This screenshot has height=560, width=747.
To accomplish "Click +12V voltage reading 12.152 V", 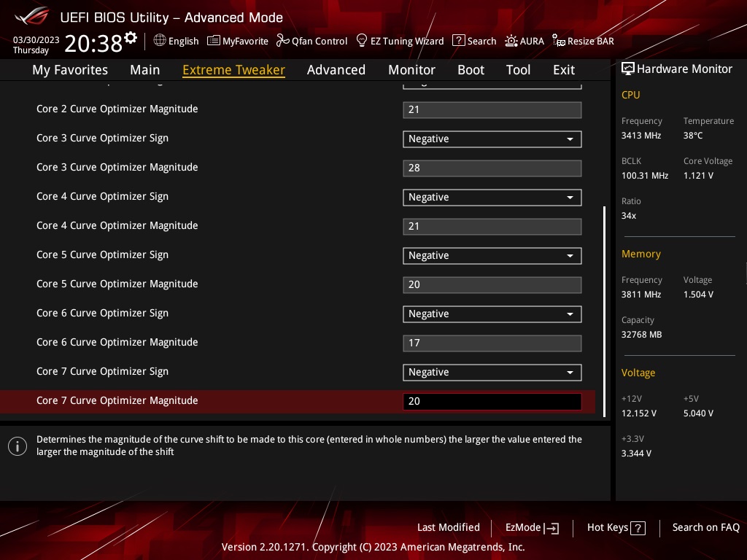I will (638, 413).
